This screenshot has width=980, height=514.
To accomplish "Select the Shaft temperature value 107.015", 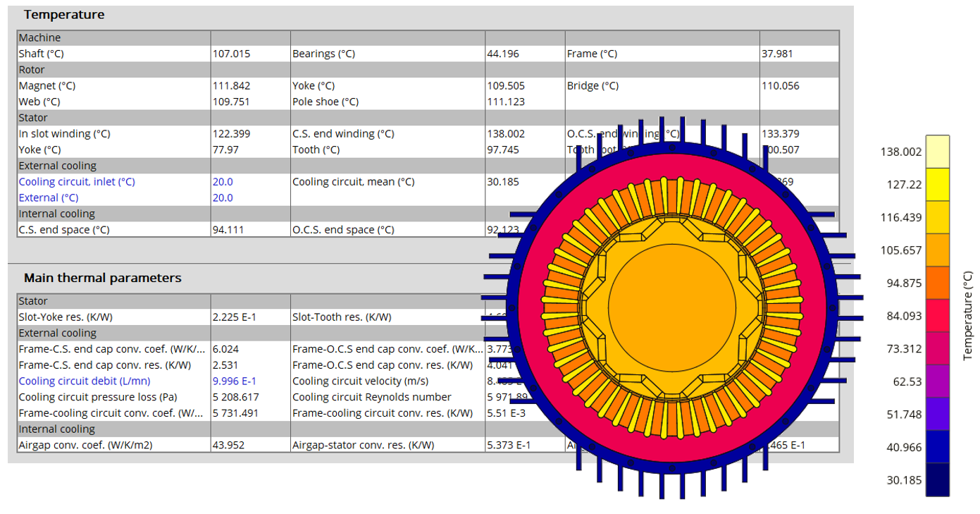I will coord(232,54).
